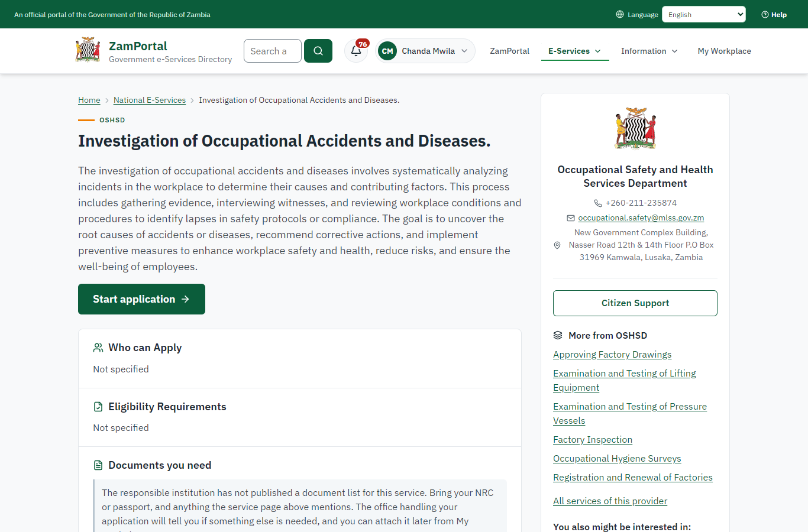Click the red 76 notification badge
Viewport: 808px width, 532px height.
pos(363,44)
